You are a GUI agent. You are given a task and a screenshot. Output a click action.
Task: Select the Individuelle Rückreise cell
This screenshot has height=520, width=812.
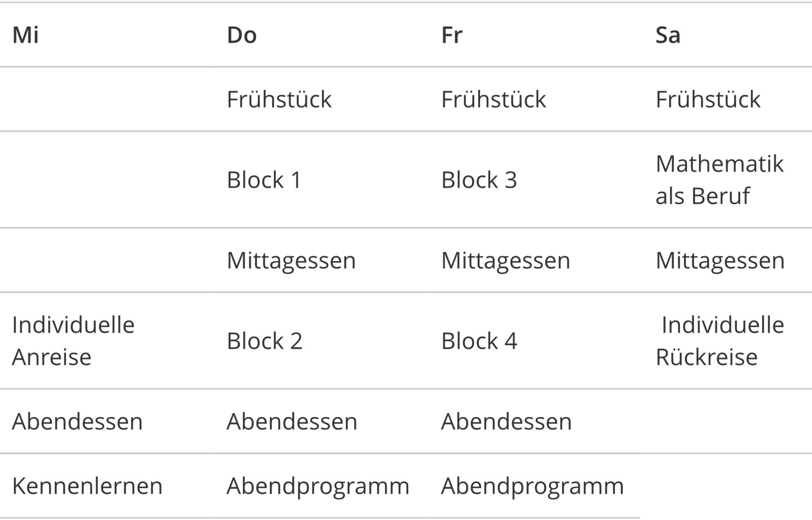(720, 341)
